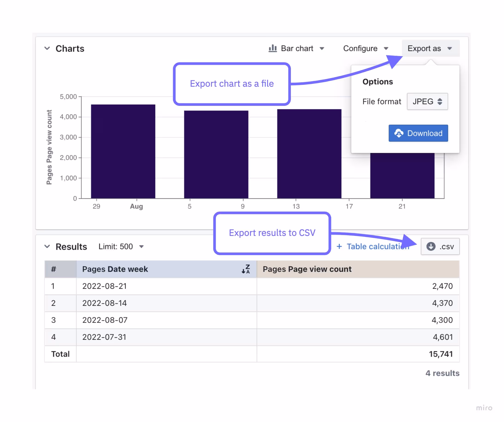504x422 pixels.
Task: Click the circular arrow icon beside .csv
Action: click(x=431, y=246)
